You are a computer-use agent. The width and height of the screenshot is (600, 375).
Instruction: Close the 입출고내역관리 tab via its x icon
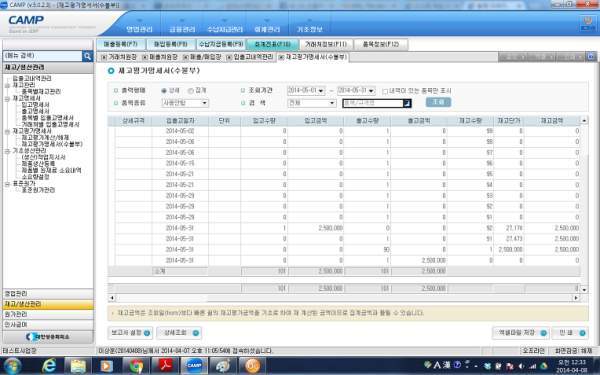(229, 57)
